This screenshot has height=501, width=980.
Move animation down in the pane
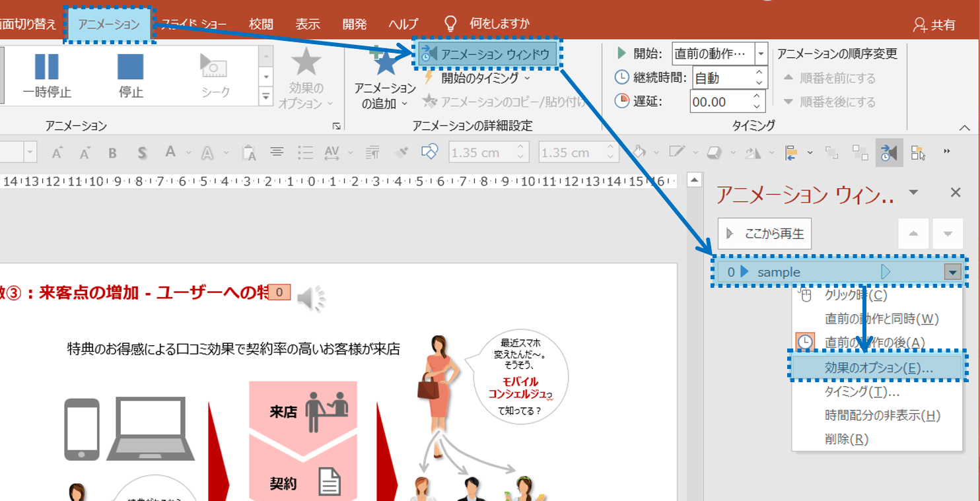click(x=948, y=234)
